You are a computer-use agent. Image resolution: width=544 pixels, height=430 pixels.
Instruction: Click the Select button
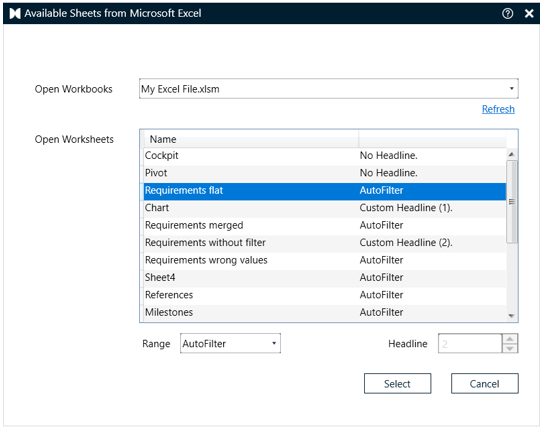pos(397,383)
